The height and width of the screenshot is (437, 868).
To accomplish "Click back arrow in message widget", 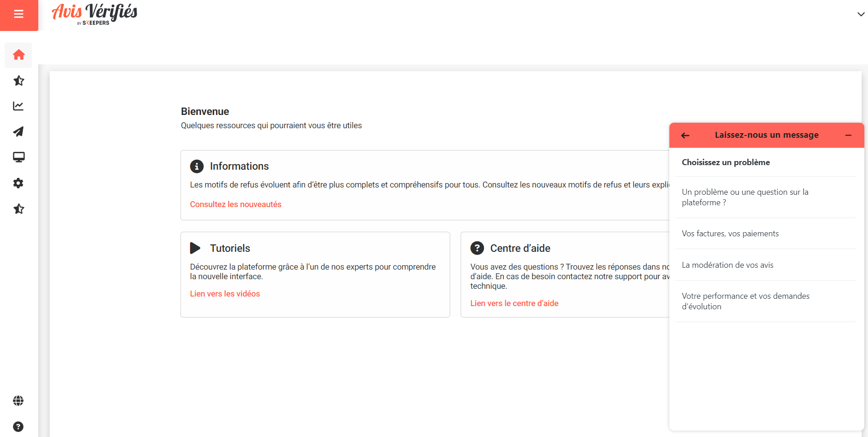I will (685, 135).
